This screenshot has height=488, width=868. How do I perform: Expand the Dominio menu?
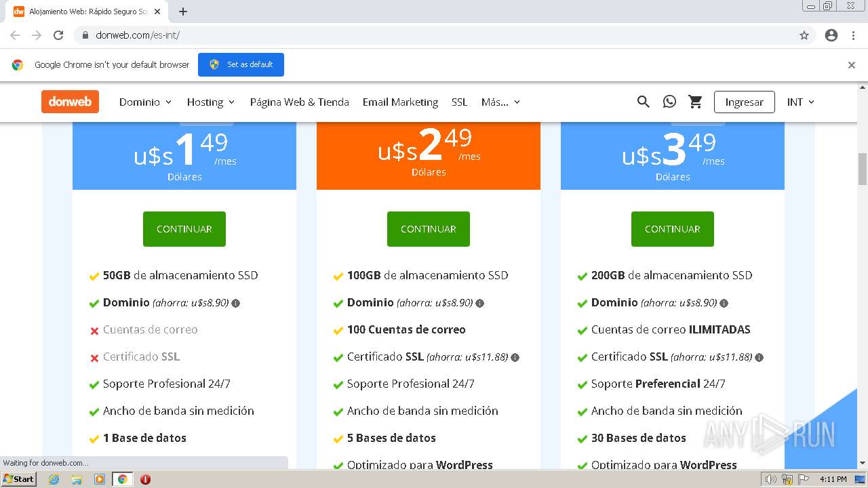click(146, 102)
